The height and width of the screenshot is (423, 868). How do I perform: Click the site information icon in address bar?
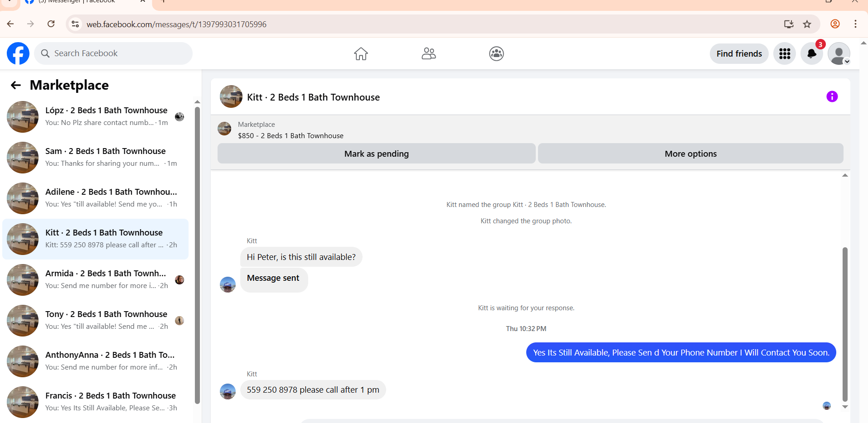(75, 24)
